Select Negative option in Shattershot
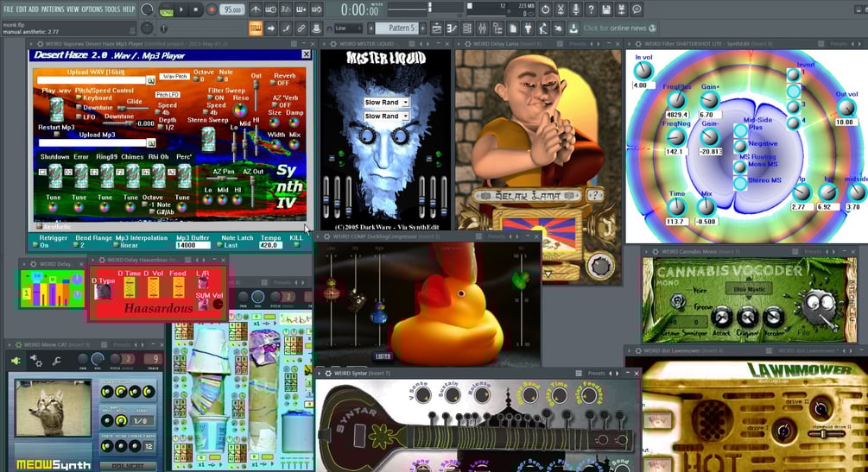This screenshot has width=868, height=472. pyautogui.click(x=740, y=146)
